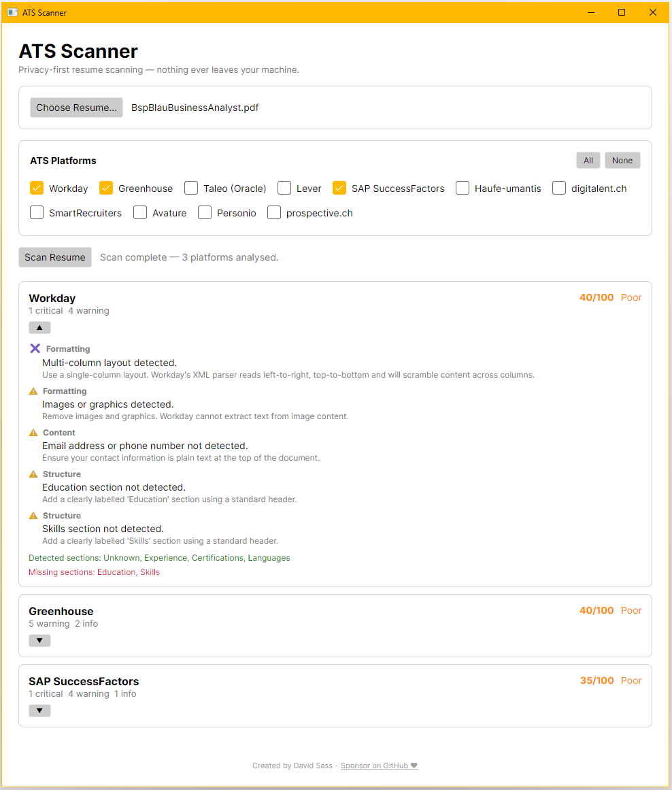The width and height of the screenshot is (672, 790).
Task: Click 'Created by David Sass' footer text
Action: tap(292, 766)
